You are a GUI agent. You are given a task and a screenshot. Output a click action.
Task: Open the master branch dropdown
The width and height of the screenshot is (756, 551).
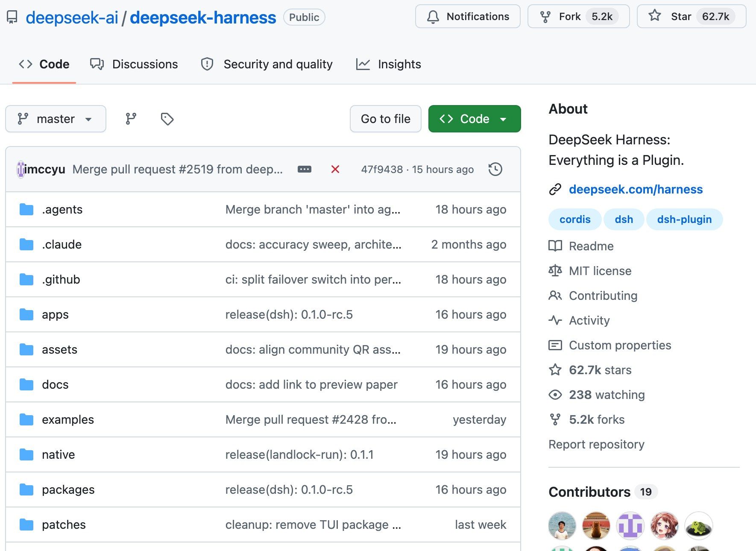coord(56,119)
